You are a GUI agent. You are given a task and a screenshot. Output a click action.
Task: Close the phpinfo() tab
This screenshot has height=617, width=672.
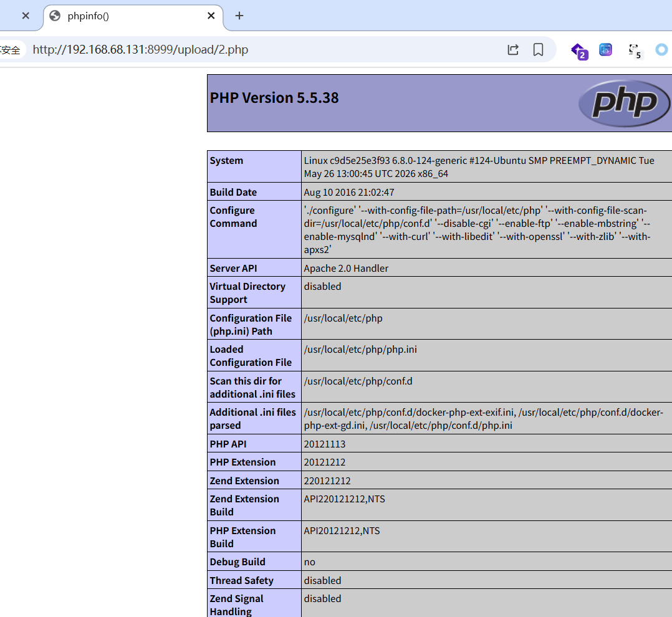[211, 16]
